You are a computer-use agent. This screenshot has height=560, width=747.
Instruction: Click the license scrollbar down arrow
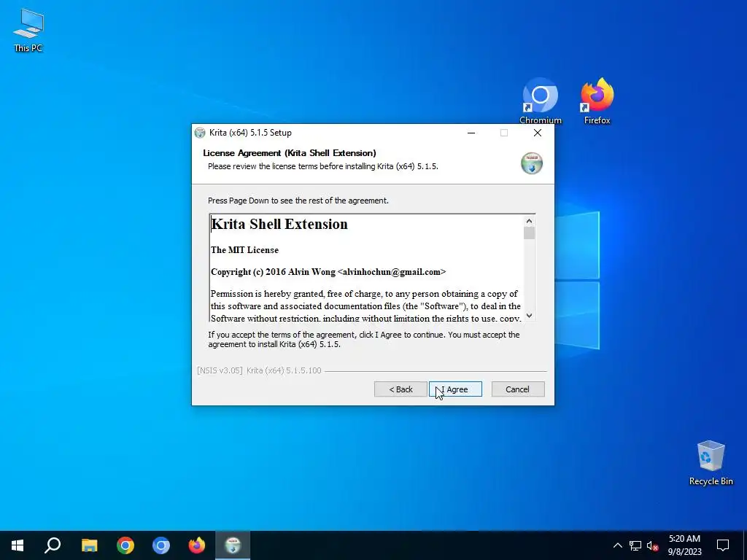(x=529, y=316)
